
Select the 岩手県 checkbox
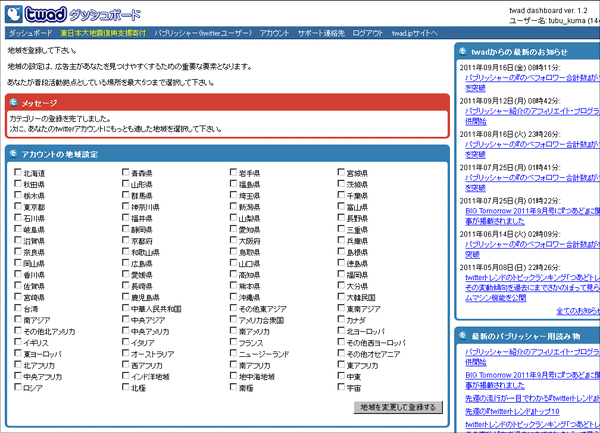233,172
